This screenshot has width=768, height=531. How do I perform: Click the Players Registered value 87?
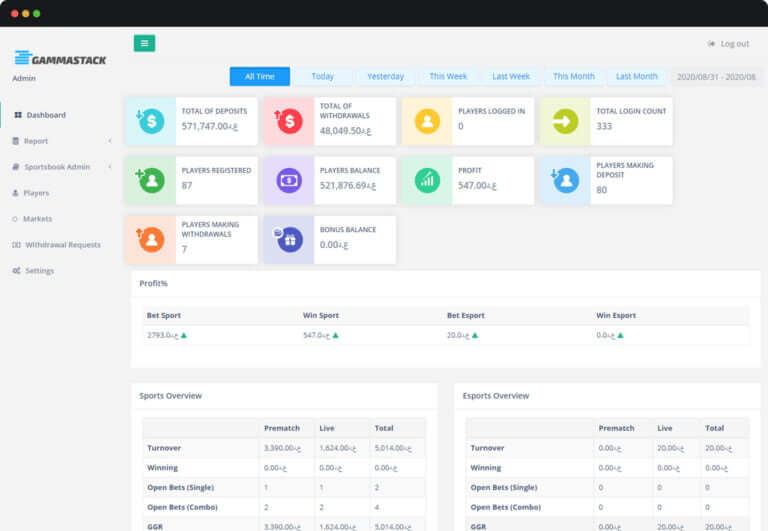(x=187, y=186)
